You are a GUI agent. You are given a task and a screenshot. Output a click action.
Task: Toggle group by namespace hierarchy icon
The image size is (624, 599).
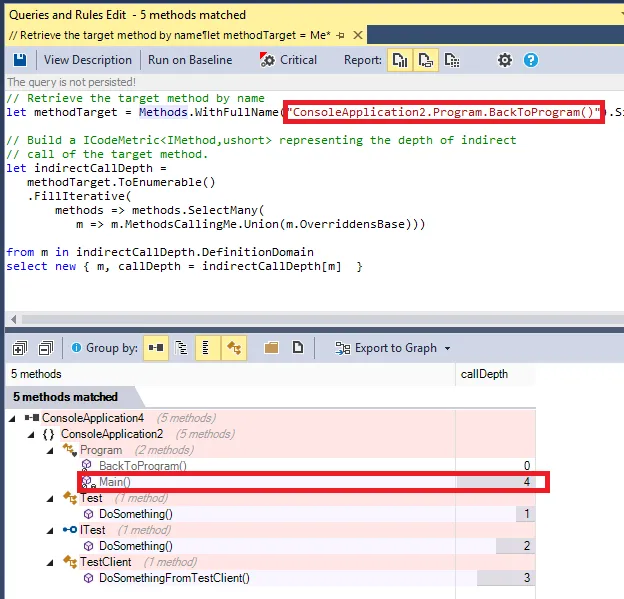pyautogui.click(x=181, y=348)
